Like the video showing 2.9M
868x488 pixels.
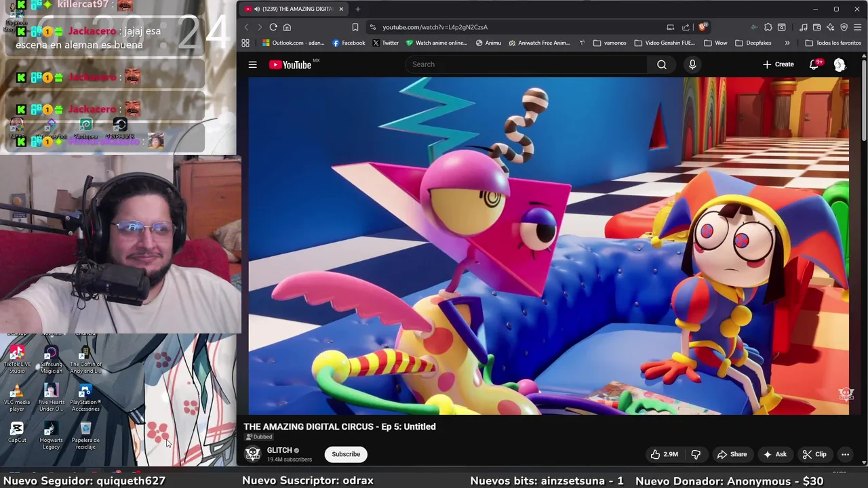point(664,454)
